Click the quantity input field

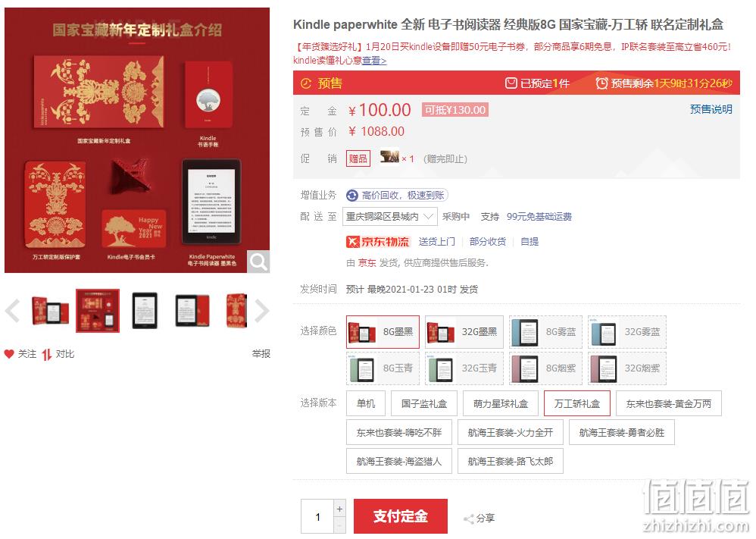(x=317, y=517)
